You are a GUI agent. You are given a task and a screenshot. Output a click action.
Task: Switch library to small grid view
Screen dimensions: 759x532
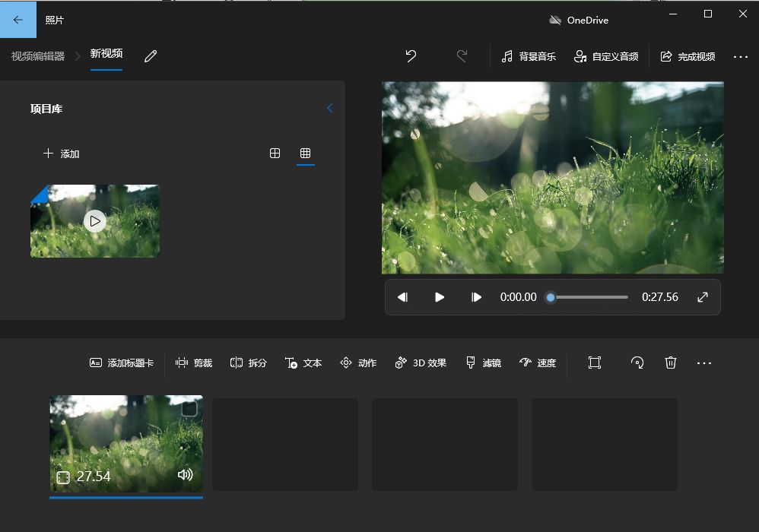pyautogui.click(x=306, y=154)
